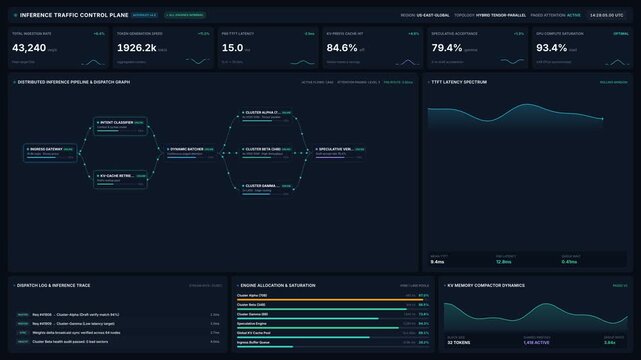Select the Cluster Gamma node in the graph
641x360 pixels.
pos(267,189)
